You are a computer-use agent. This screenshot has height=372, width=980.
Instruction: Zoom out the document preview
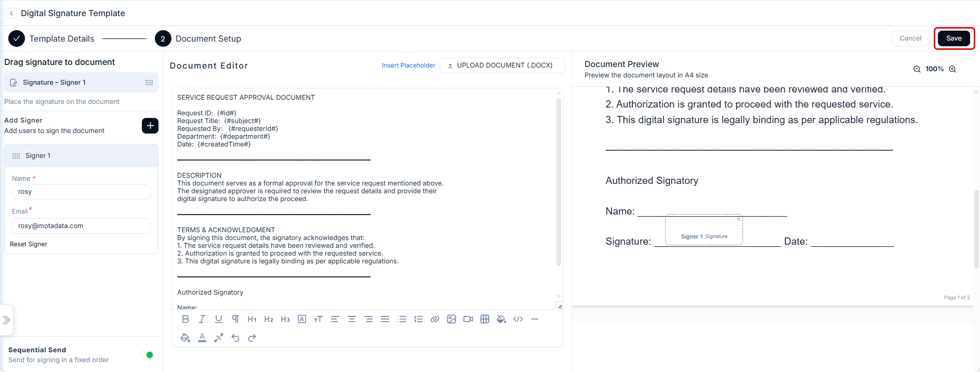point(917,69)
